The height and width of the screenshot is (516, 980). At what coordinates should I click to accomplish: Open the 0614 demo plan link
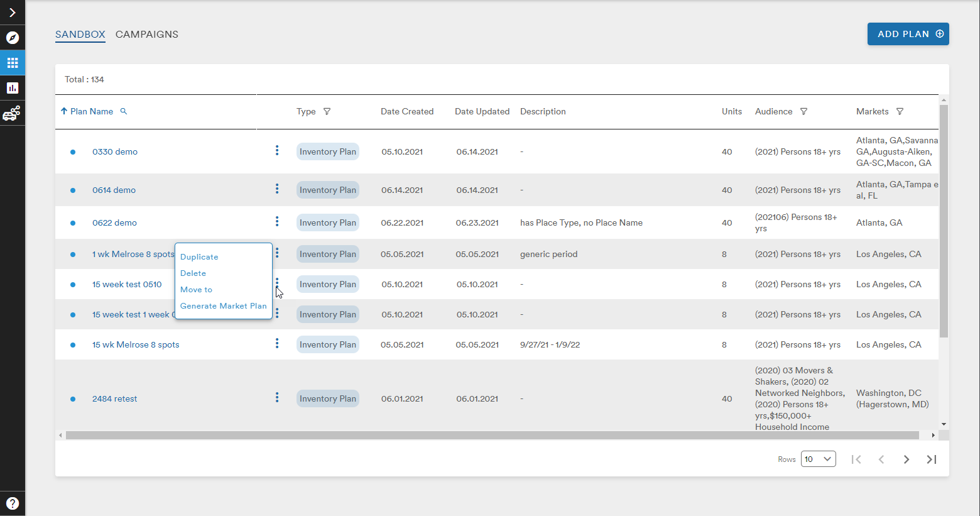click(114, 190)
